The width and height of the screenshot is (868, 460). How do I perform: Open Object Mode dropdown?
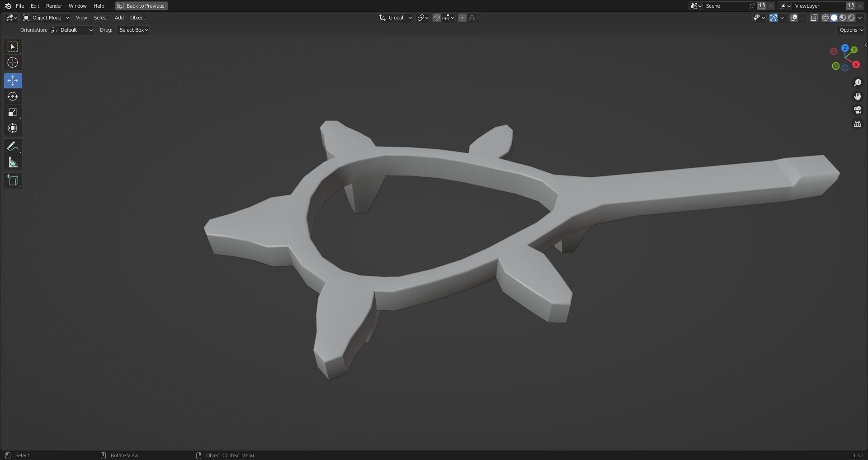46,18
